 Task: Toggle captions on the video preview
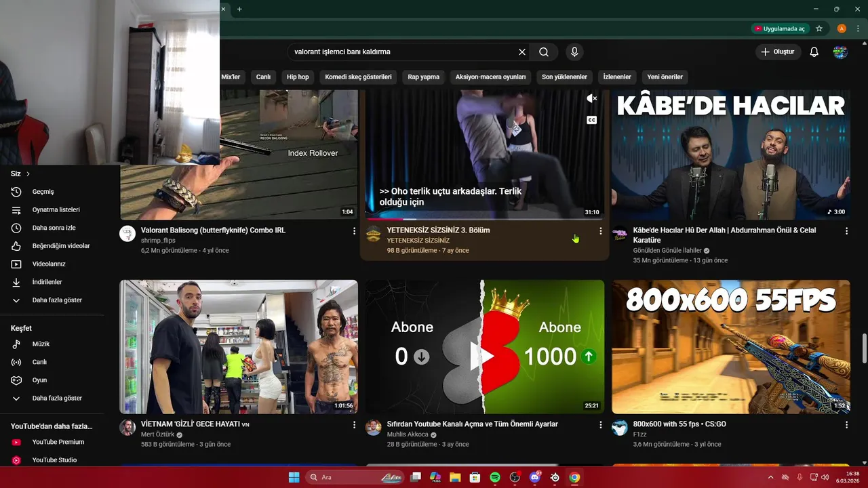pyautogui.click(x=591, y=120)
